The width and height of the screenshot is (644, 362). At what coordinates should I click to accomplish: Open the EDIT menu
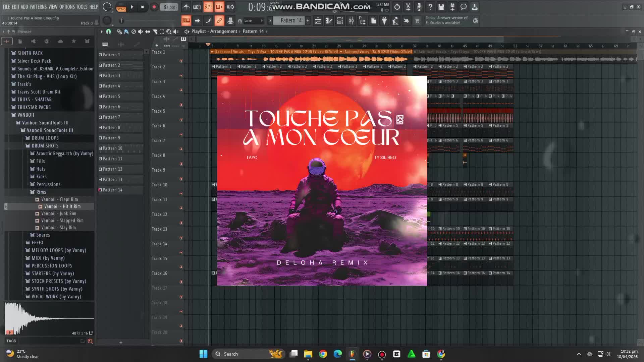coord(15,7)
